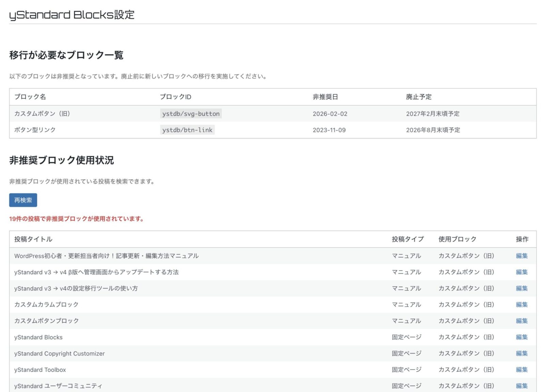The height and width of the screenshot is (392, 545).
Task: Select the ystdb/svg-button block ID code
Action: (x=191, y=114)
